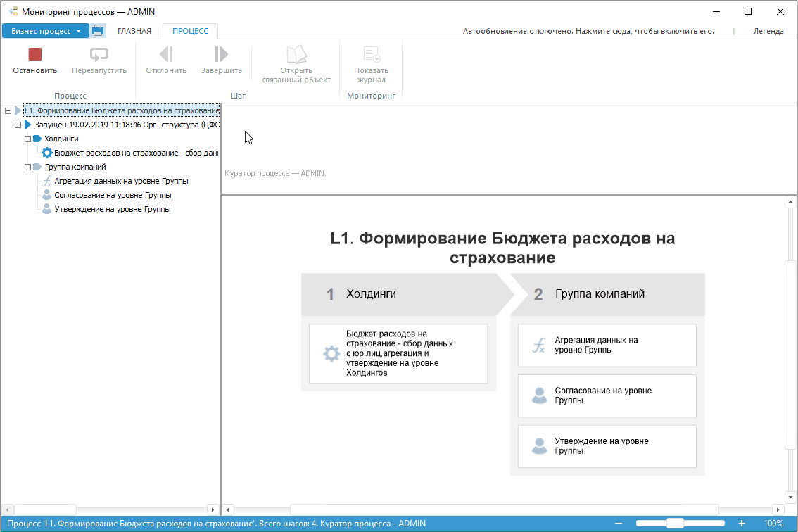Select the ПРОЦЕСС ribbon tab
The height and width of the screenshot is (532, 798).
point(190,31)
